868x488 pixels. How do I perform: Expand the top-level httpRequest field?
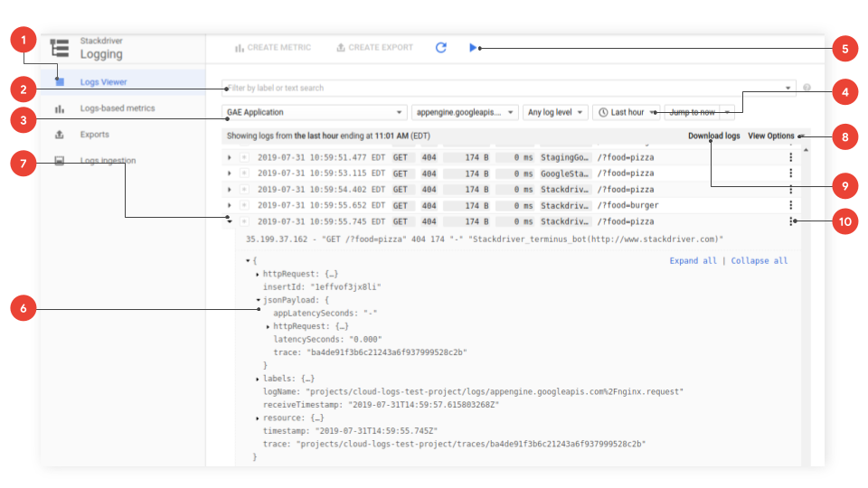258,274
